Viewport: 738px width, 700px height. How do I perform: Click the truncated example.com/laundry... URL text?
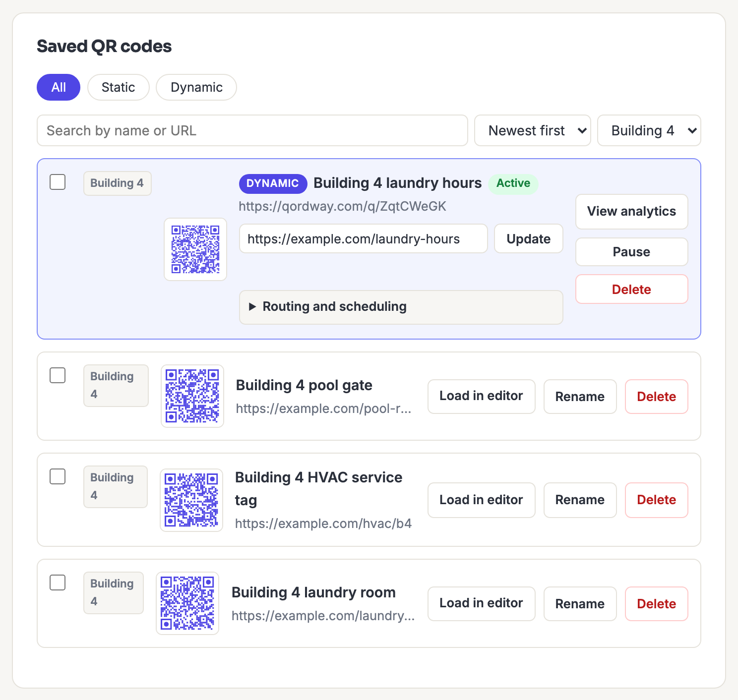coord(323,616)
